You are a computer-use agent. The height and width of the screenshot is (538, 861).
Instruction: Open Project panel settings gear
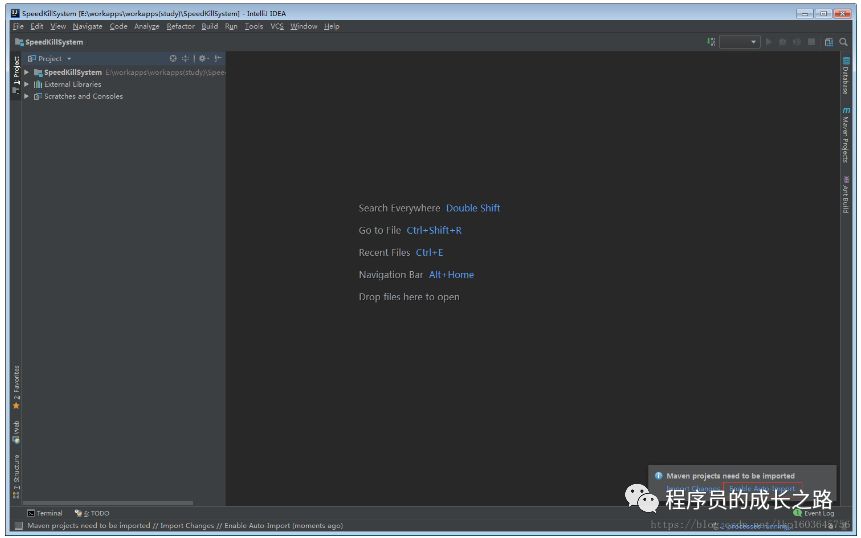[203, 58]
